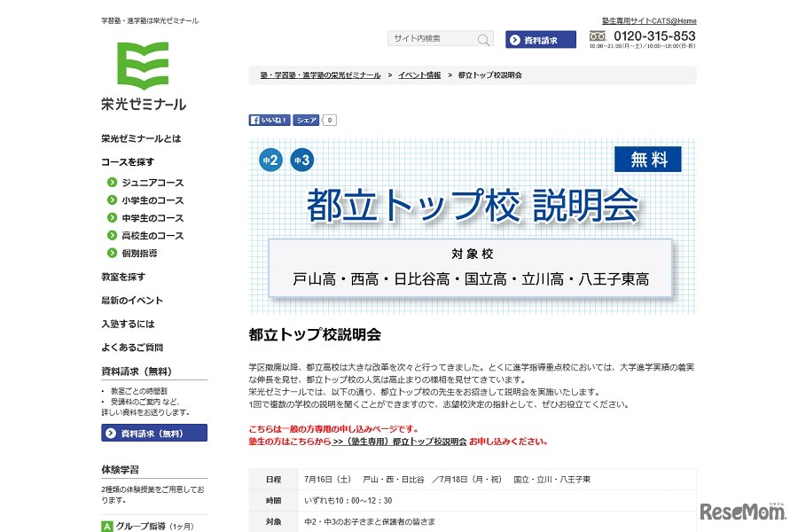Expand 小学生のコース using the green chevron

coord(110,200)
